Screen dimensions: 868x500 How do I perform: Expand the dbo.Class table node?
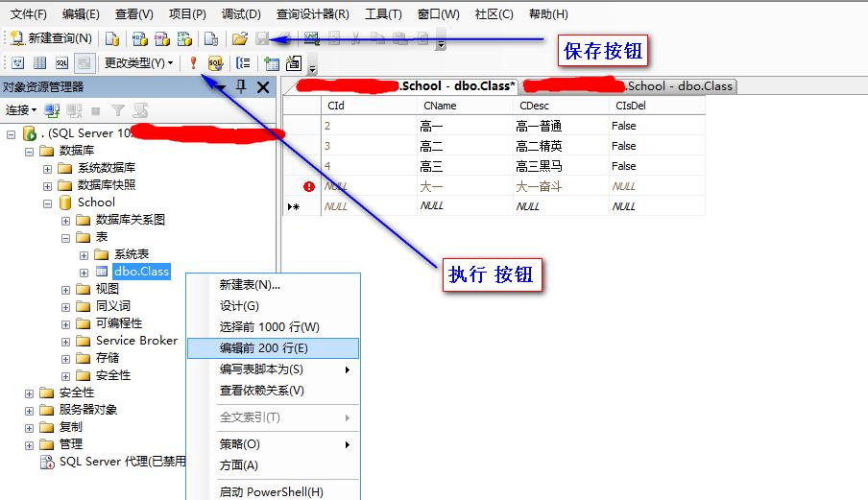pos(84,273)
